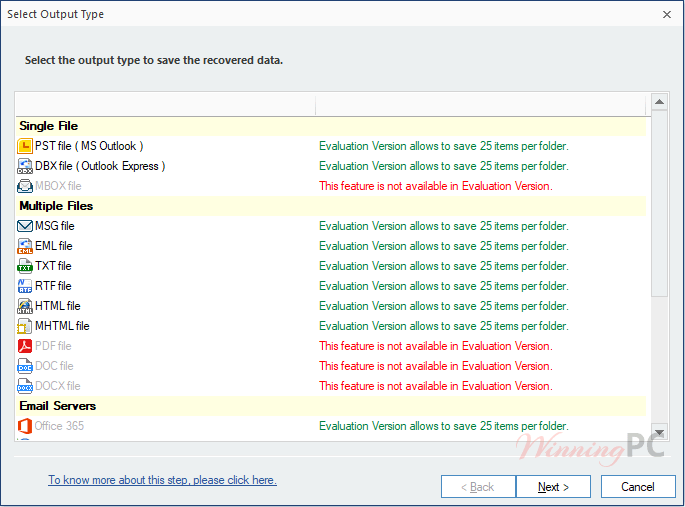Select TXT file output type
Viewport: 685px width, 507px height.
click(x=53, y=266)
